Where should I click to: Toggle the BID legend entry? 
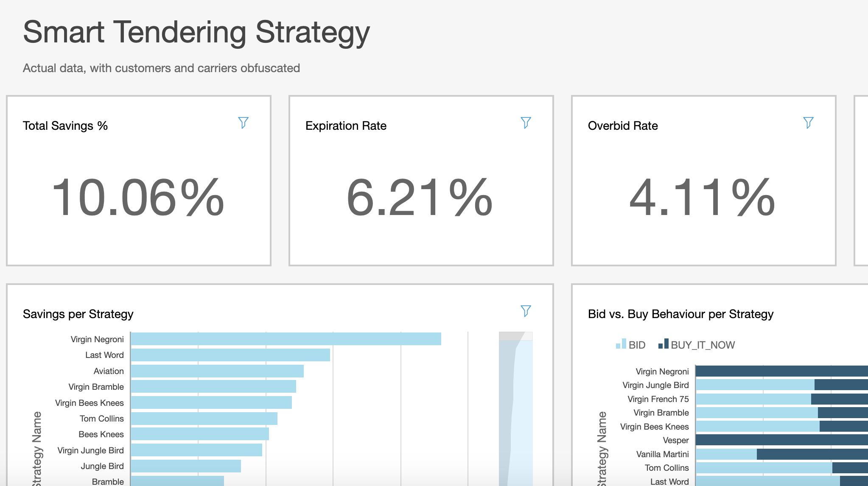[630, 344]
